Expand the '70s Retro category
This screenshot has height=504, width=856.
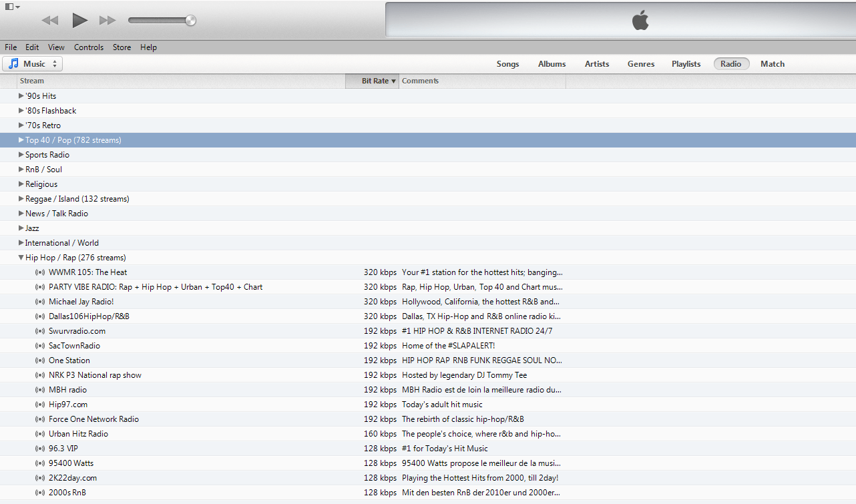pyautogui.click(x=21, y=125)
